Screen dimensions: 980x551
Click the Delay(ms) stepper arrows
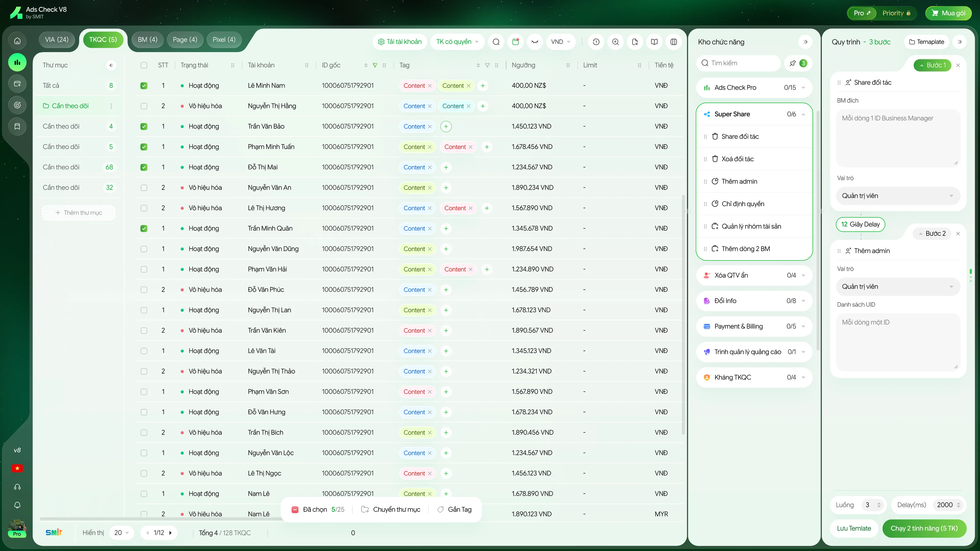coord(958,505)
